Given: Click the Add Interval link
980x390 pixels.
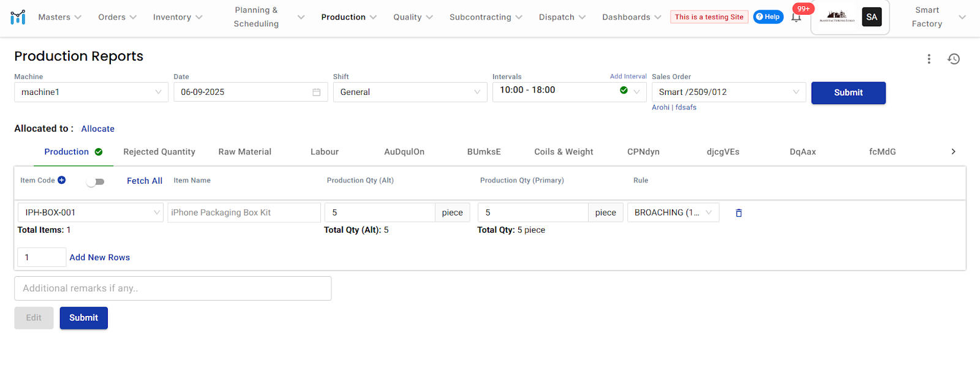Looking at the screenshot, I should pos(628,77).
